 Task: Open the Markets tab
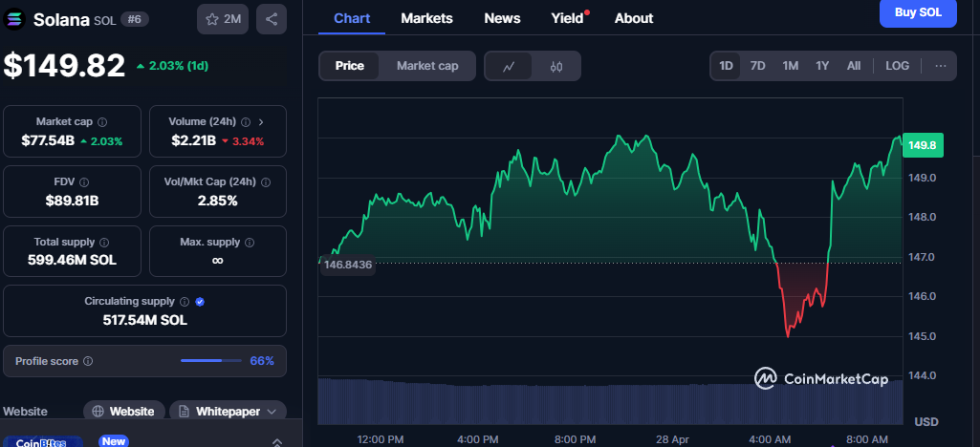point(426,18)
